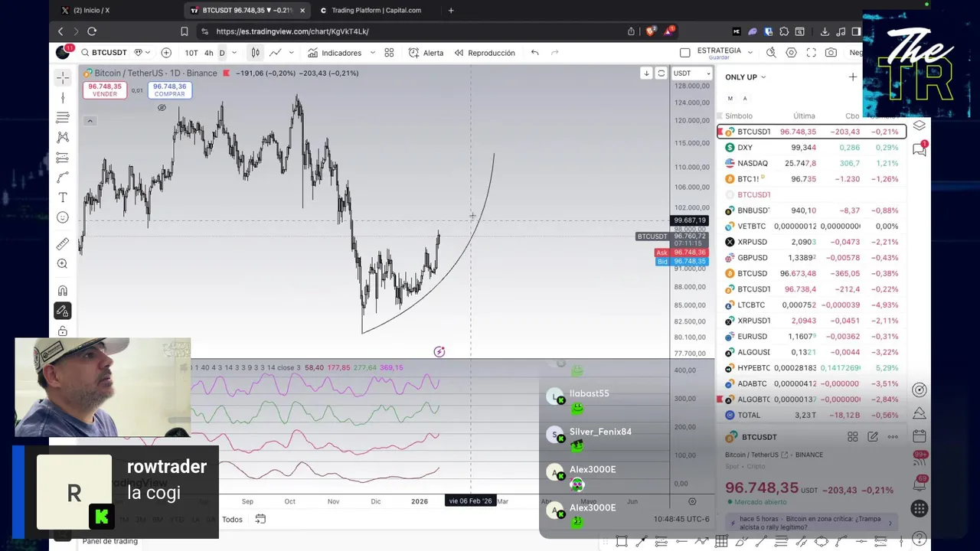The width and height of the screenshot is (980, 551).
Task: Expand the ESTRATEGIA layout dropdown
Action: [x=750, y=53]
